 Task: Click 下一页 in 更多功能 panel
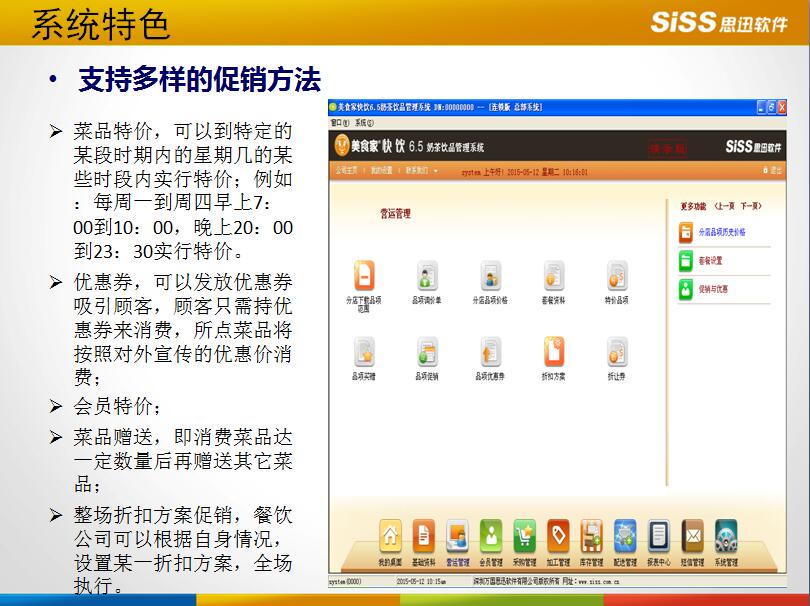click(x=750, y=206)
